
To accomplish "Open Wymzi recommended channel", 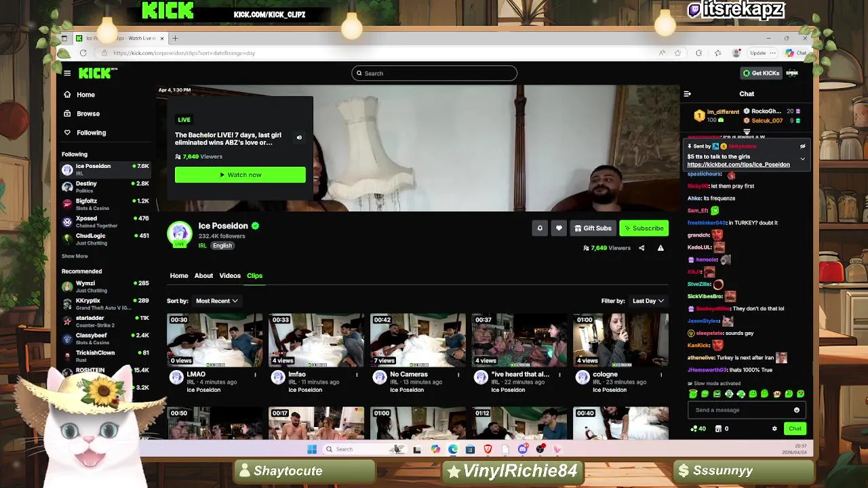I will click(x=105, y=287).
